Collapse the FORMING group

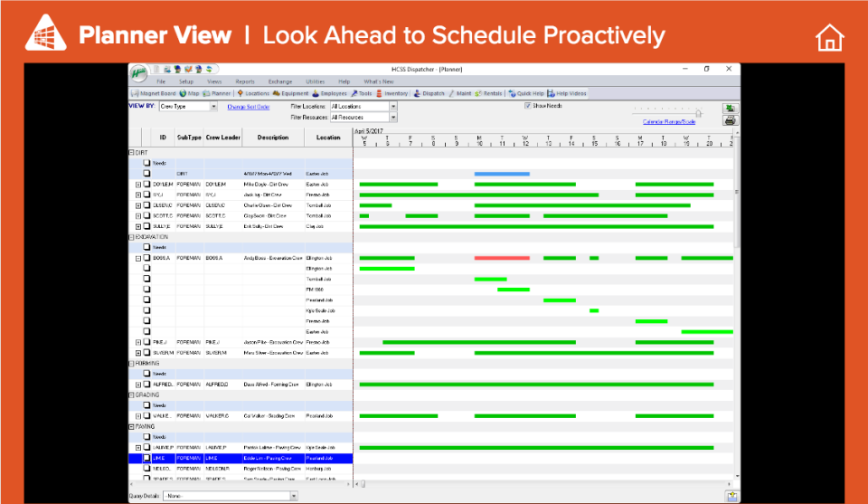(132, 364)
